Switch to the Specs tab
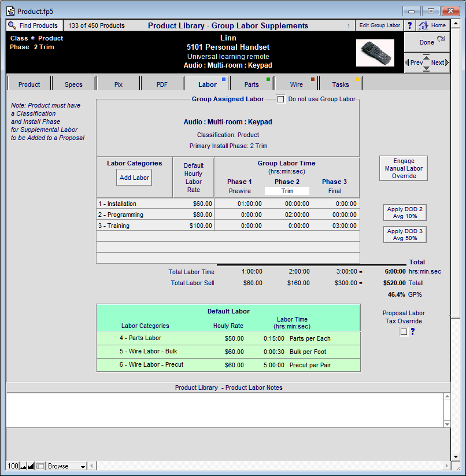Screen dimensions: 466x476 [73, 84]
